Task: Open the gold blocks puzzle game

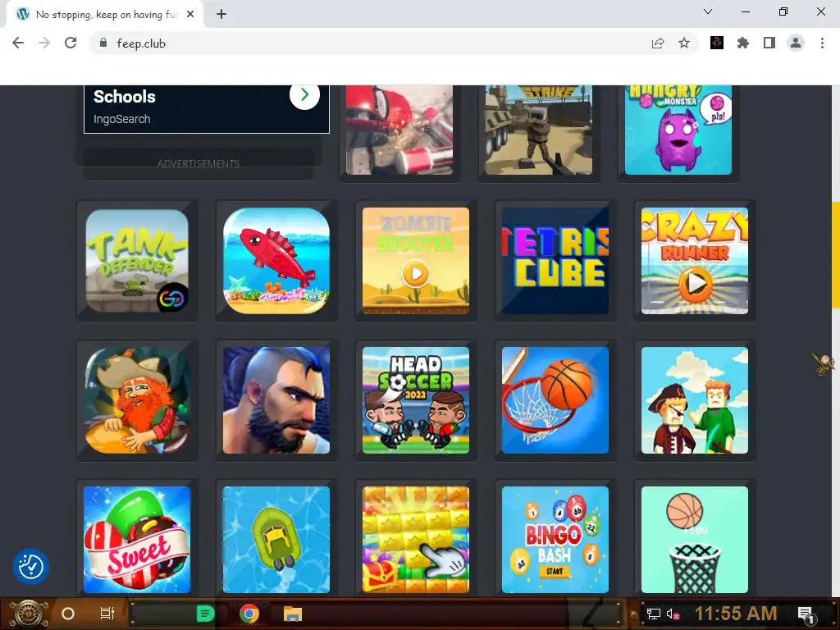Action: 416,540
